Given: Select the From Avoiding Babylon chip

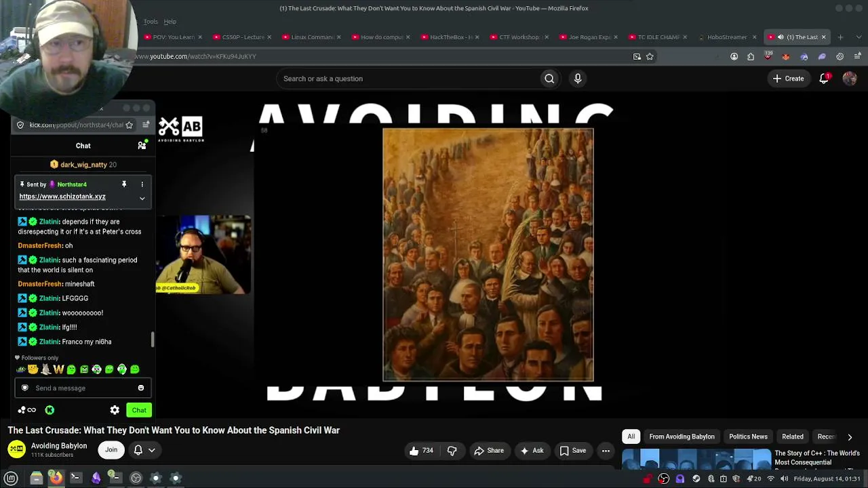Looking at the screenshot, I should (x=682, y=437).
